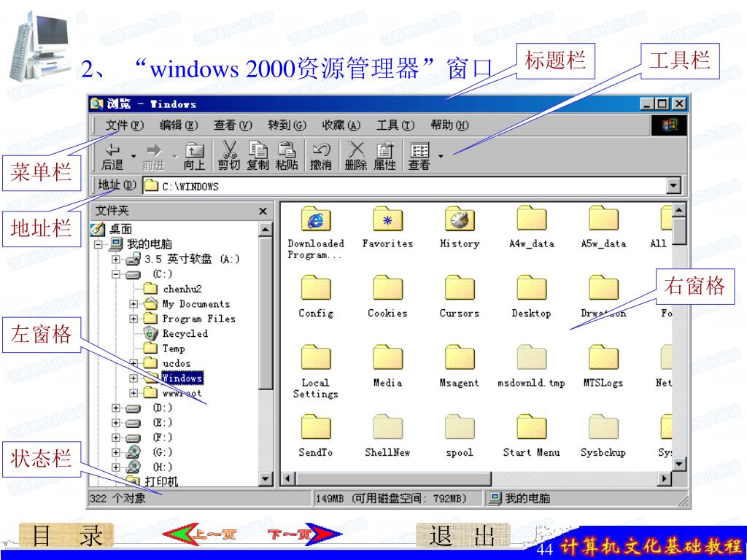747x560 pixels.
Task: Select the History folder icon
Action: pyautogui.click(x=460, y=219)
